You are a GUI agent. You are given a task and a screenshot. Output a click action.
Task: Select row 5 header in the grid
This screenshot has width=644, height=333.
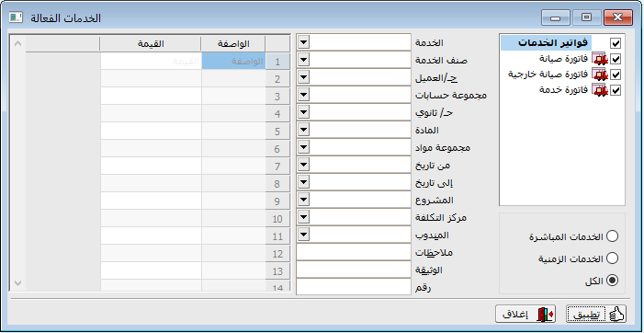(x=277, y=132)
